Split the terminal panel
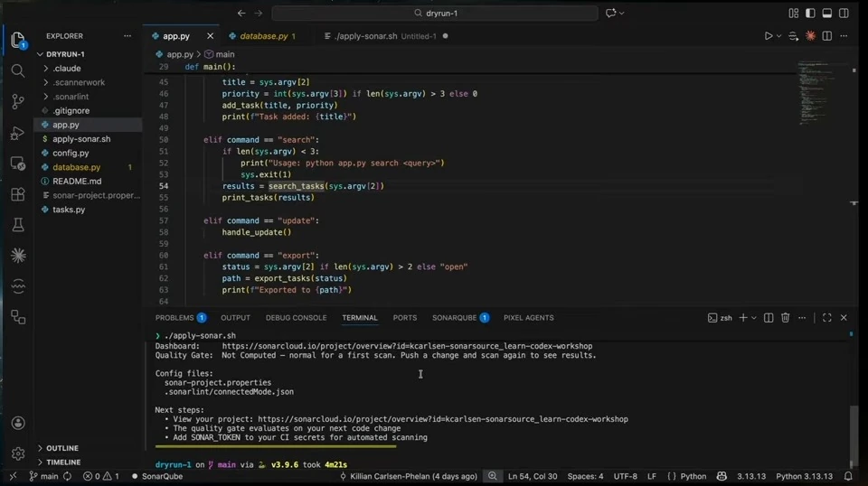Screen dimensions: 868x486 769,317
